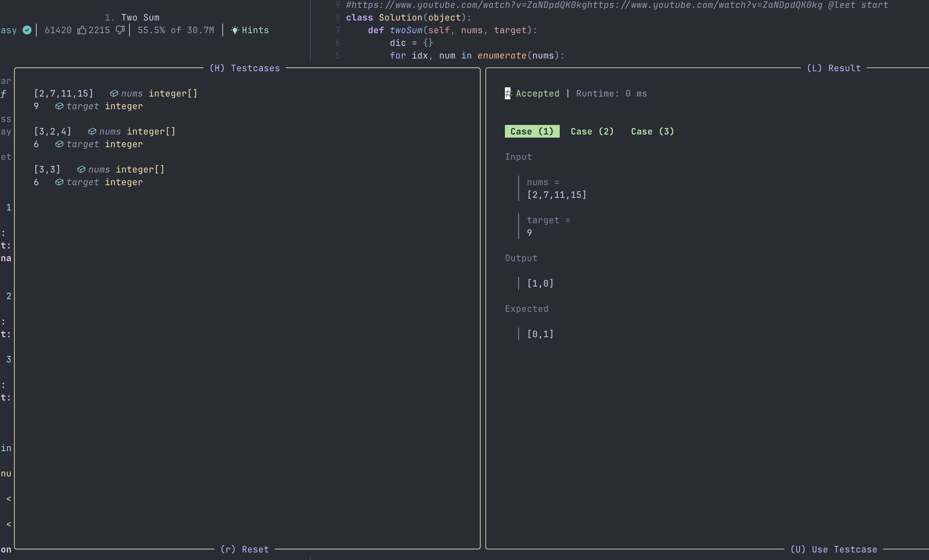Click the 'def twoSum' code line
929x560 pixels.
click(x=452, y=30)
